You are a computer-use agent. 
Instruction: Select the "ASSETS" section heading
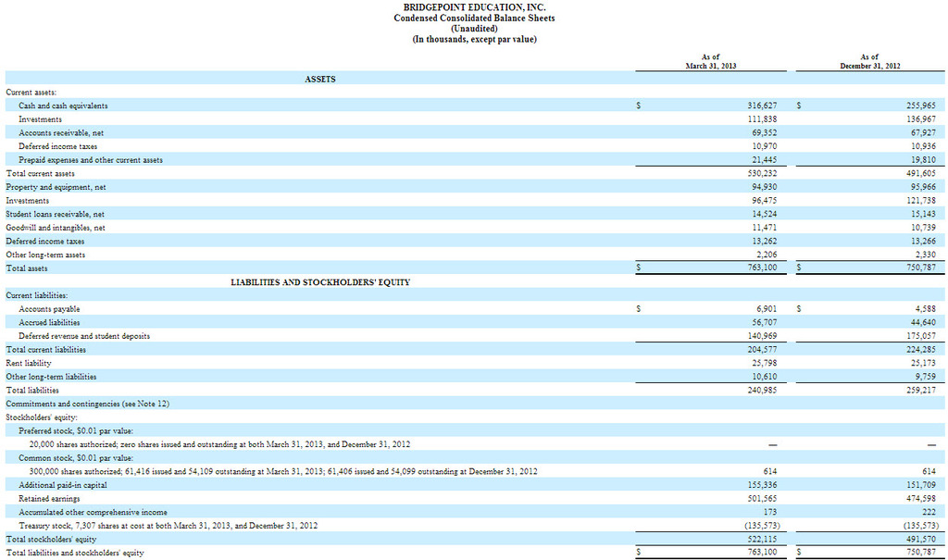pyautogui.click(x=319, y=80)
